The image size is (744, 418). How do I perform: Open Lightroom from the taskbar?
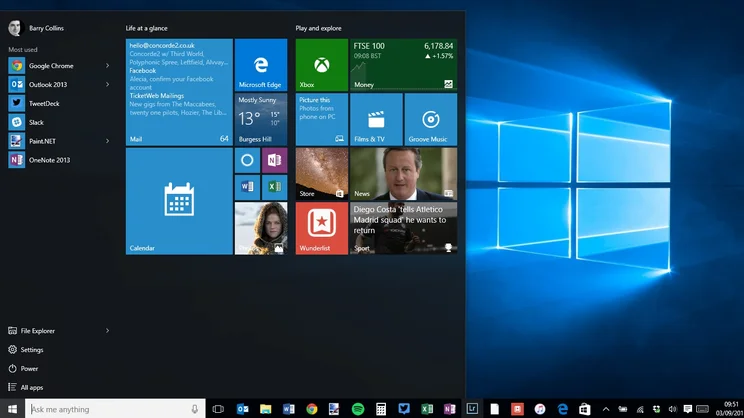click(472, 409)
